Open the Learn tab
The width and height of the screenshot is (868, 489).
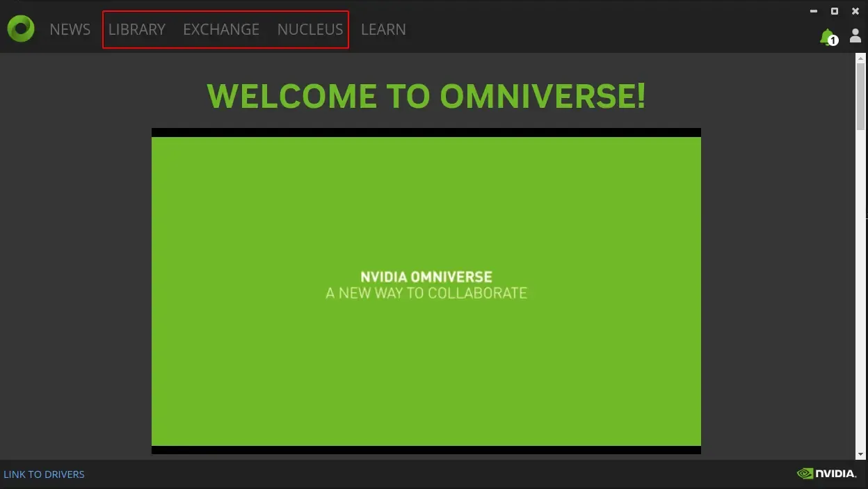(383, 29)
